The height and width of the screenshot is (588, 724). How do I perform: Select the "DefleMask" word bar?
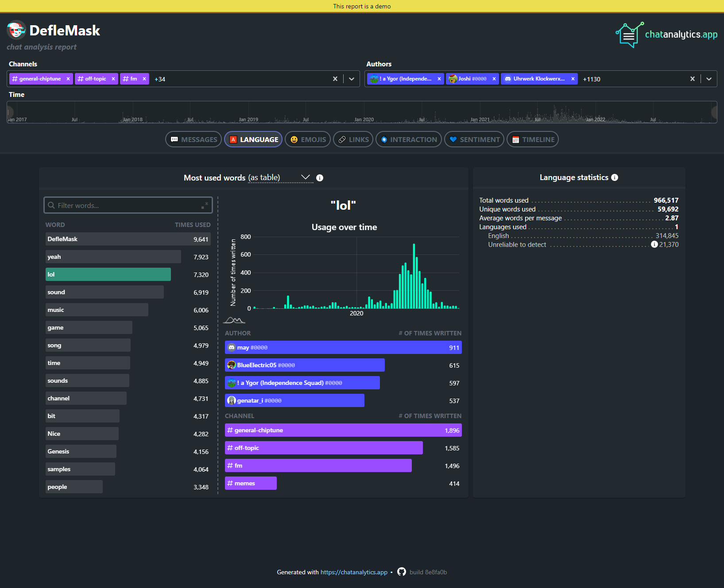[128, 239]
